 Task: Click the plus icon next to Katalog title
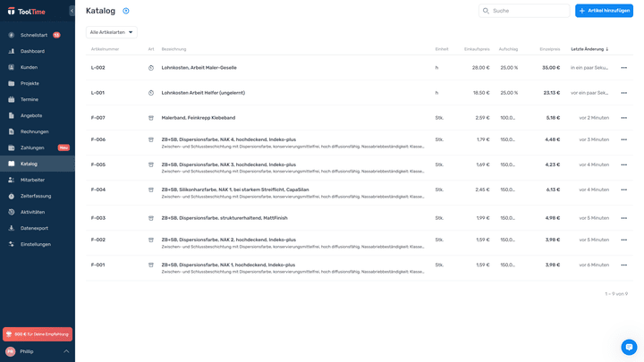click(126, 11)
